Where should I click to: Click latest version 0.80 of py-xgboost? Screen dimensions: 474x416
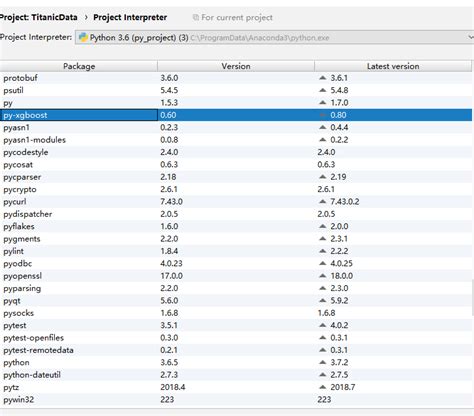point(338,115)
